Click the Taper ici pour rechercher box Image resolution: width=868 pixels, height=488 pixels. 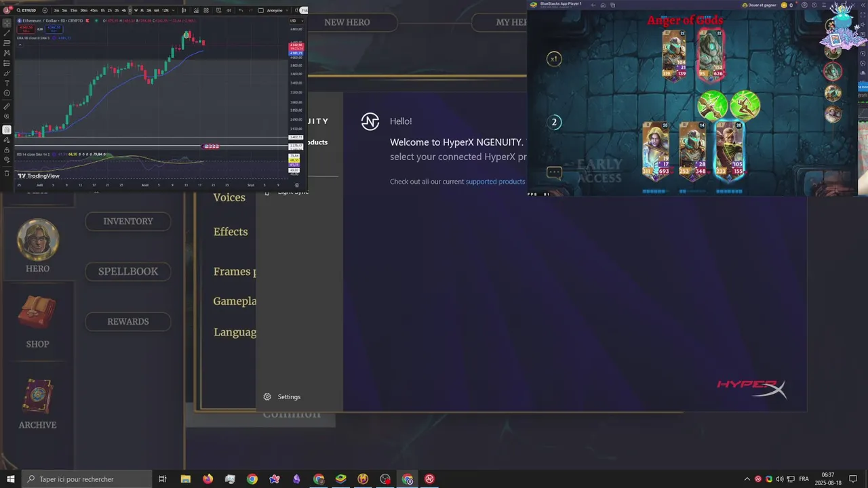(x=87, y=479)
